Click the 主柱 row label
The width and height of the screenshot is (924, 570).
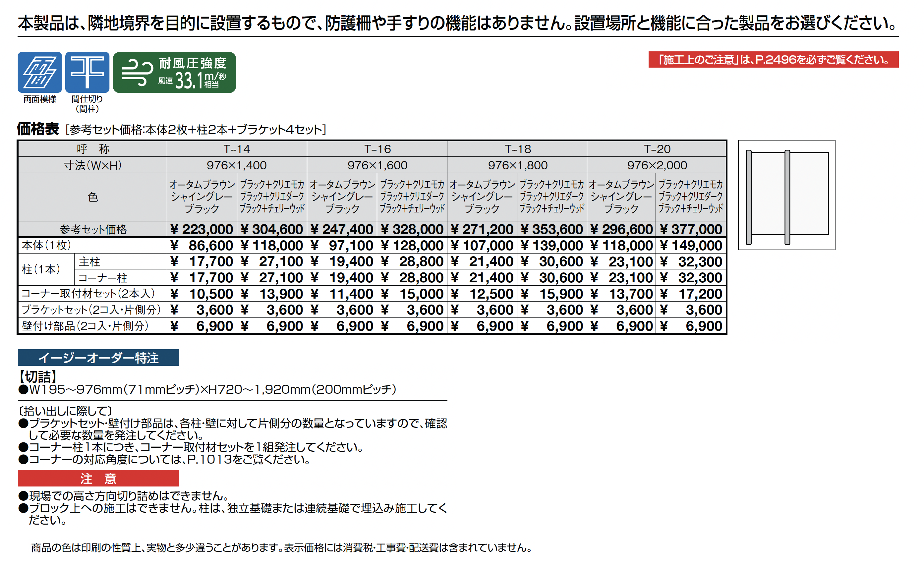coord(90,261)
